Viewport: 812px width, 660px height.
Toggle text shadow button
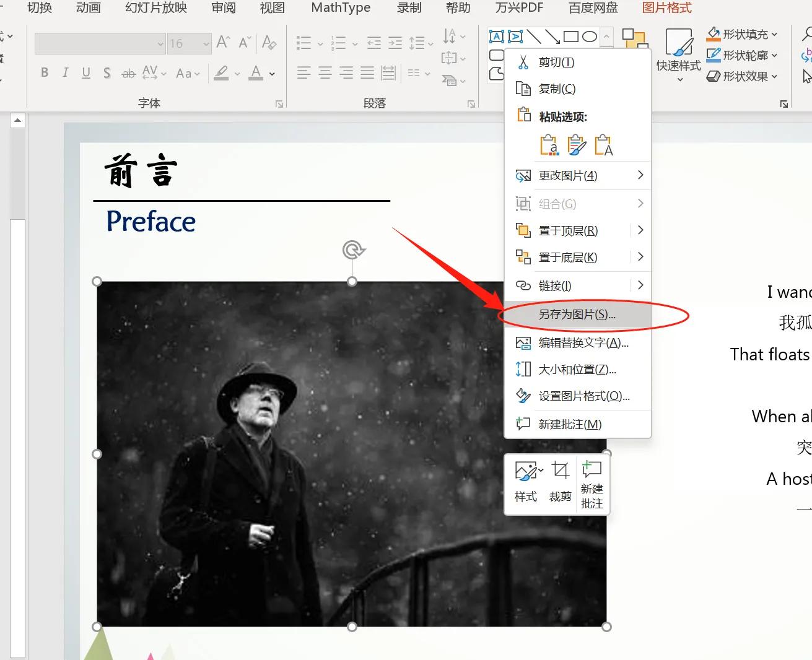point(107,72)
